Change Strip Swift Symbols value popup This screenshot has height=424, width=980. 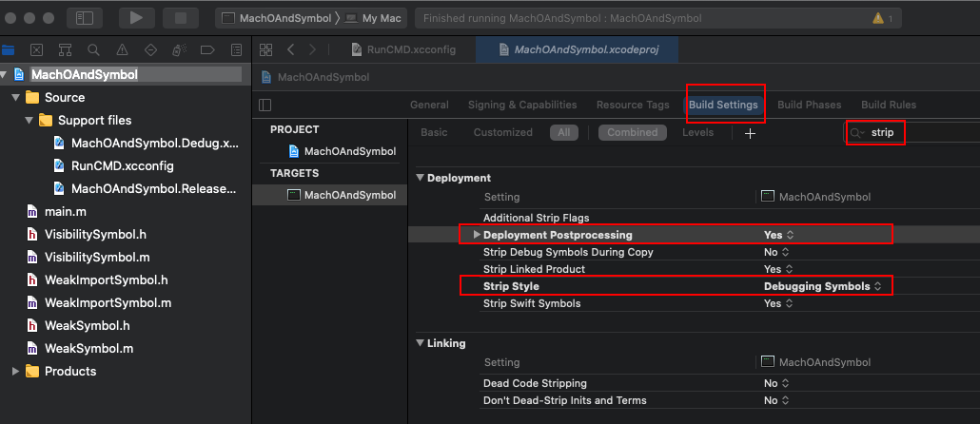coord(778,303)
